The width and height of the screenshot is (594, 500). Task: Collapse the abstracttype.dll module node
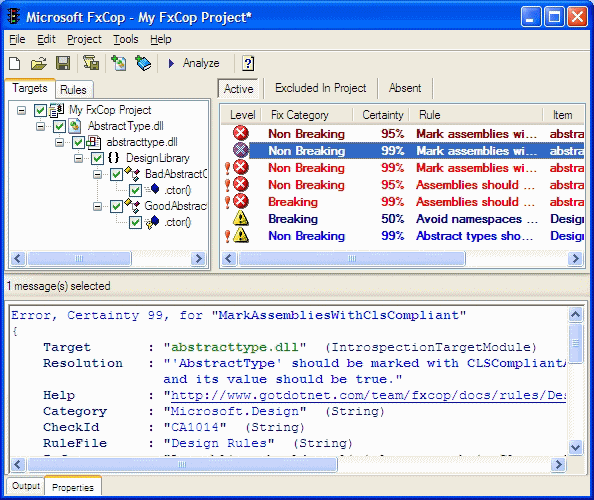(59, 142)
